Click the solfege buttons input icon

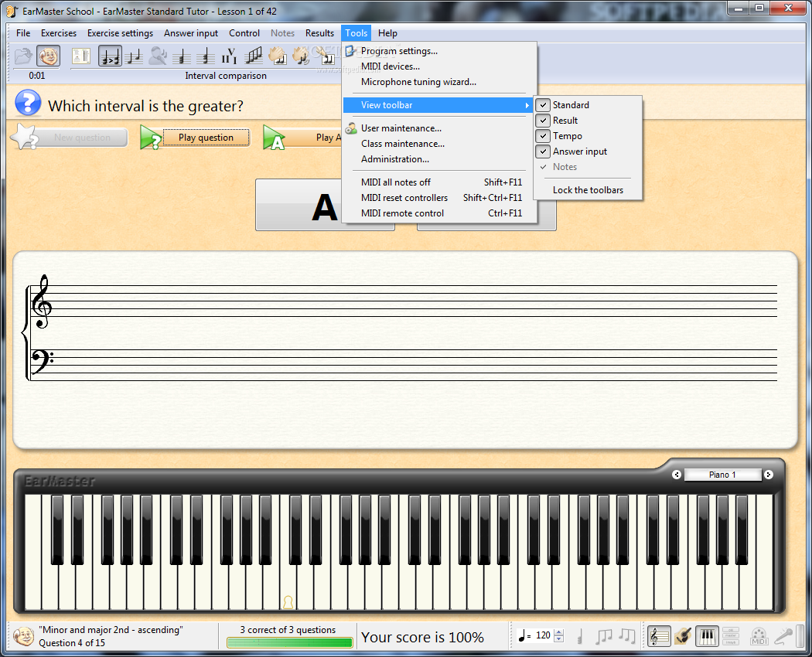pos(731,636)
